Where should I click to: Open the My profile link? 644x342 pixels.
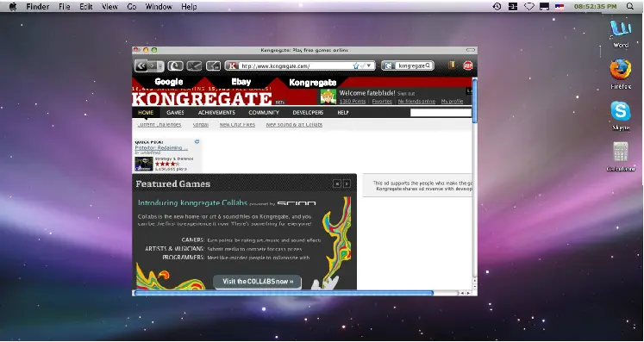pos(452,102)
